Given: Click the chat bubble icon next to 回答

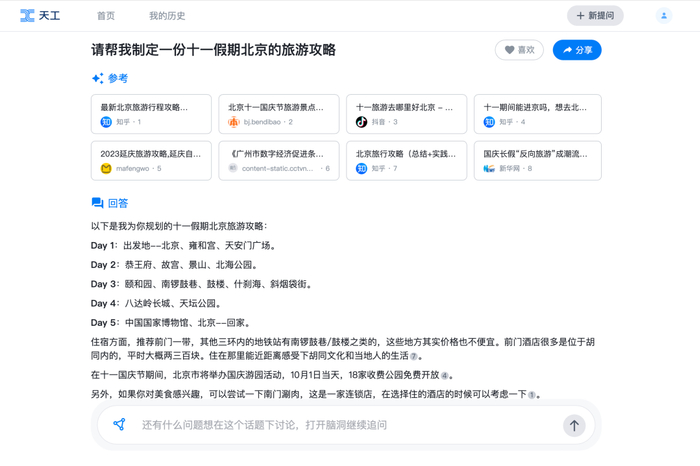Looking at the screenshot, I should point(97,203).
